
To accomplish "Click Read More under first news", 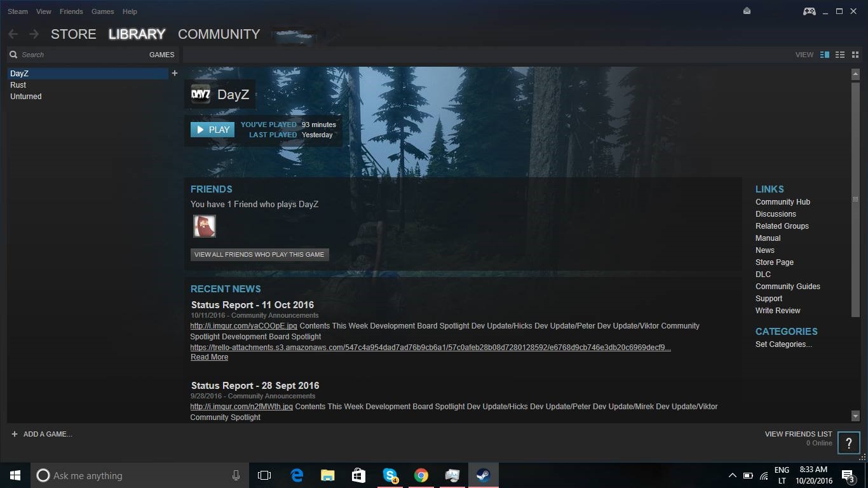I will (x=209, y=357).
